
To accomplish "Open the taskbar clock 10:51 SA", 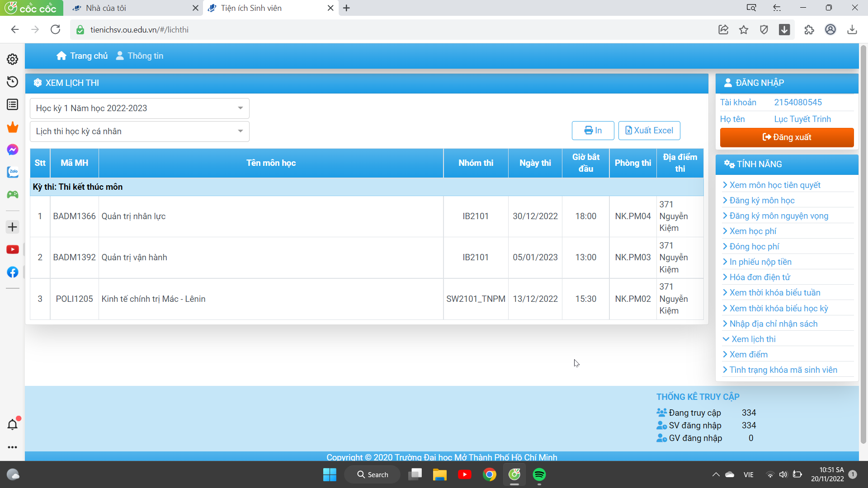I will 827,474.
